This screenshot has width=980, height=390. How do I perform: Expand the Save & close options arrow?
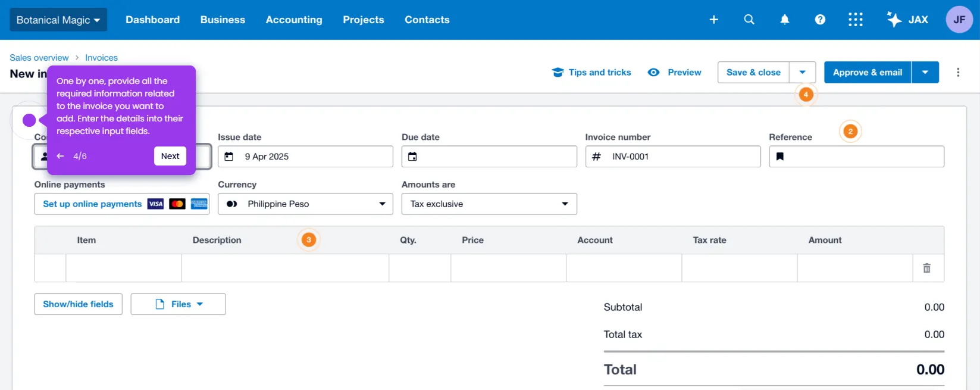[802, 72]
